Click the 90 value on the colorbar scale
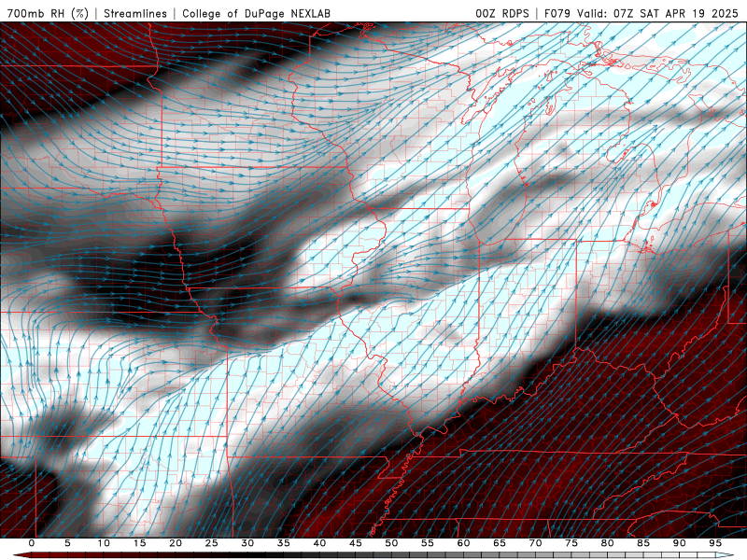This screenshot has width=747, height=560. click(680, 543)
